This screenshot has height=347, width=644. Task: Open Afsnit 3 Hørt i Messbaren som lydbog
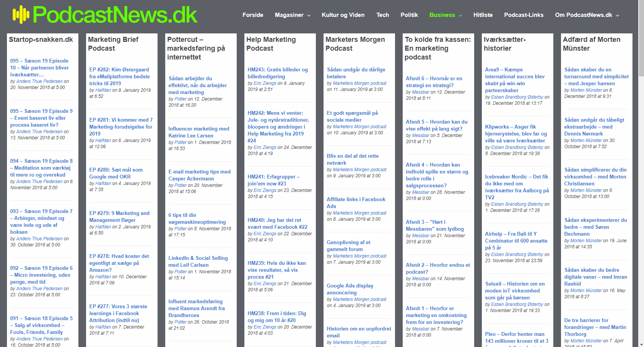click(435, 225)
